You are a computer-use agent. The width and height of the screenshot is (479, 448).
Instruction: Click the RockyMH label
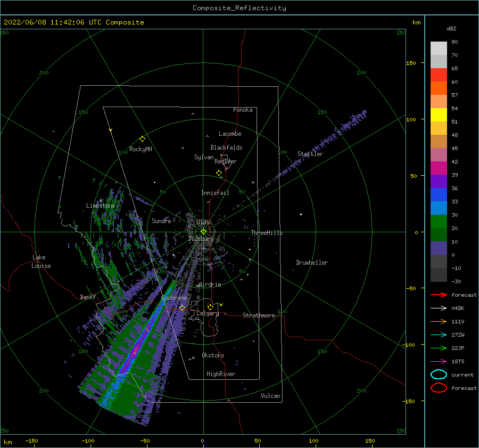coord(141,149)
